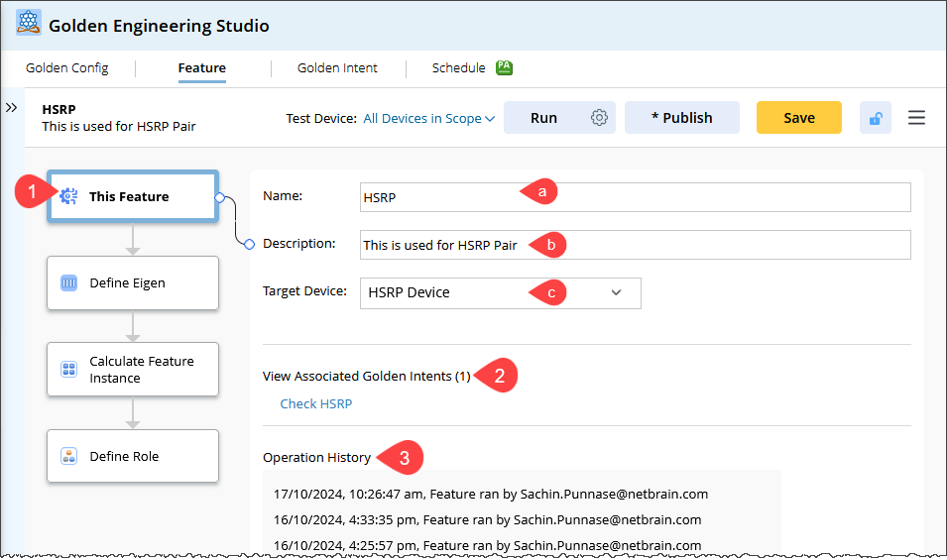Click the Calculate Feature Instance icon

(x=69, y=370)
